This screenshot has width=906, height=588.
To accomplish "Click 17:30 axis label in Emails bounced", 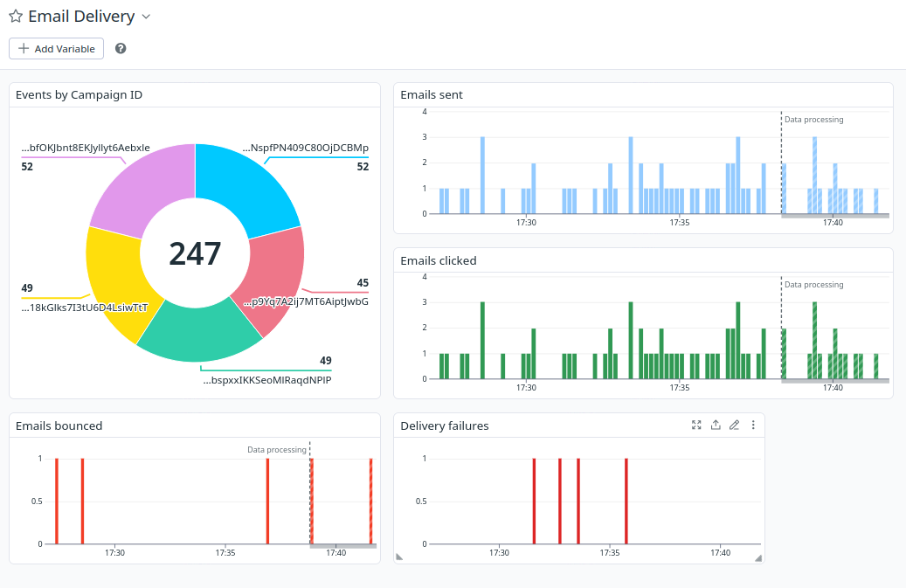I will [114, 553].
